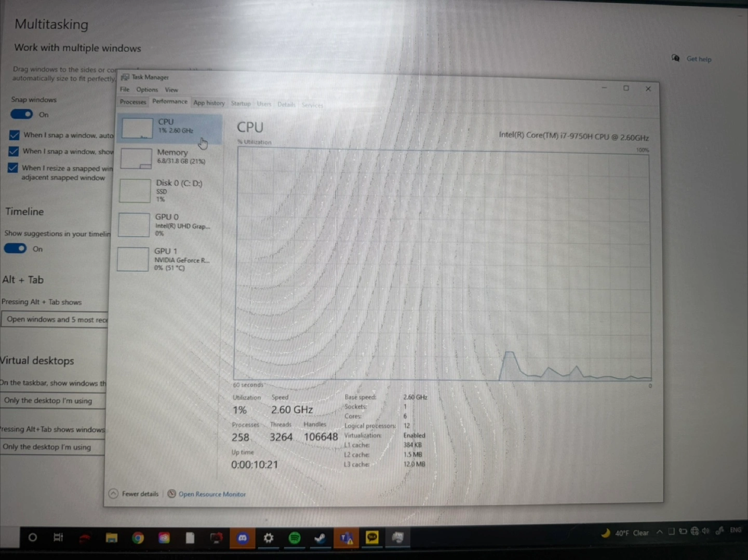This screenshot has width=748, height=560.
Task: Switch to the App history tab
Action: coord(209,103)
